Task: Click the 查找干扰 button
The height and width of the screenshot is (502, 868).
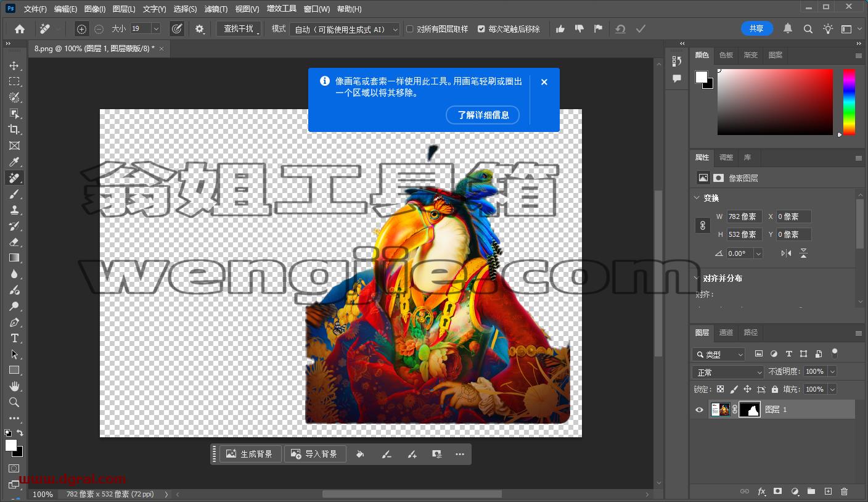Action: 239,29
